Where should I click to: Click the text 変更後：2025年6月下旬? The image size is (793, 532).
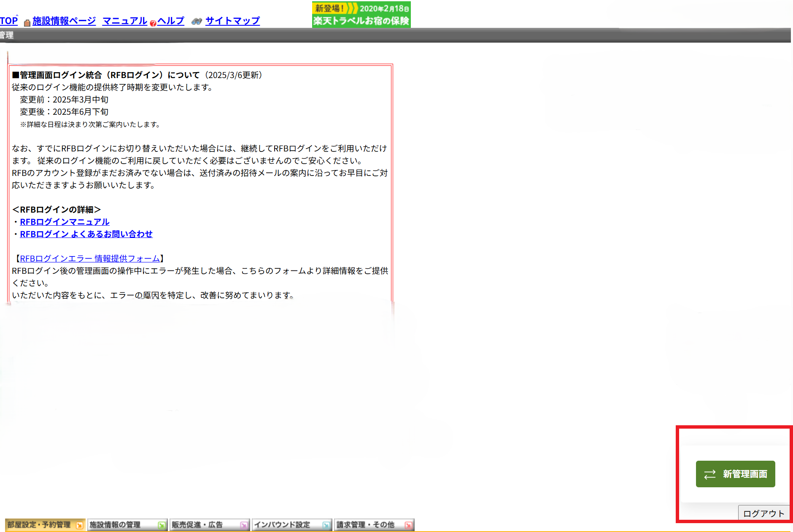pos(64,112)
